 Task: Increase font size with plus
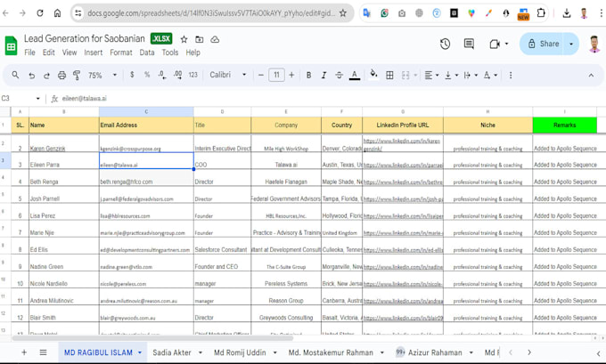pos(291,75)
